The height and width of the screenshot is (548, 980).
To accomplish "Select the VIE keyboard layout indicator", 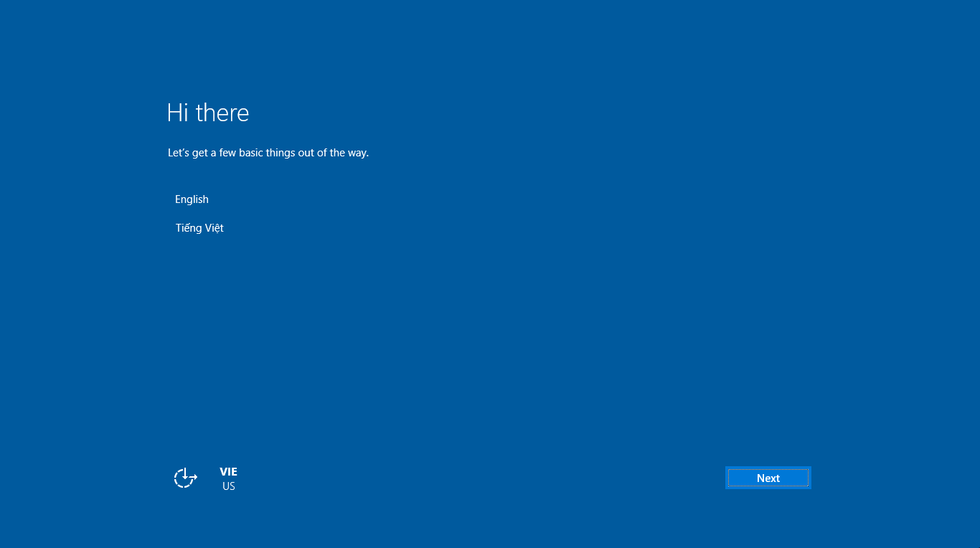I will [x=228, y=471].
